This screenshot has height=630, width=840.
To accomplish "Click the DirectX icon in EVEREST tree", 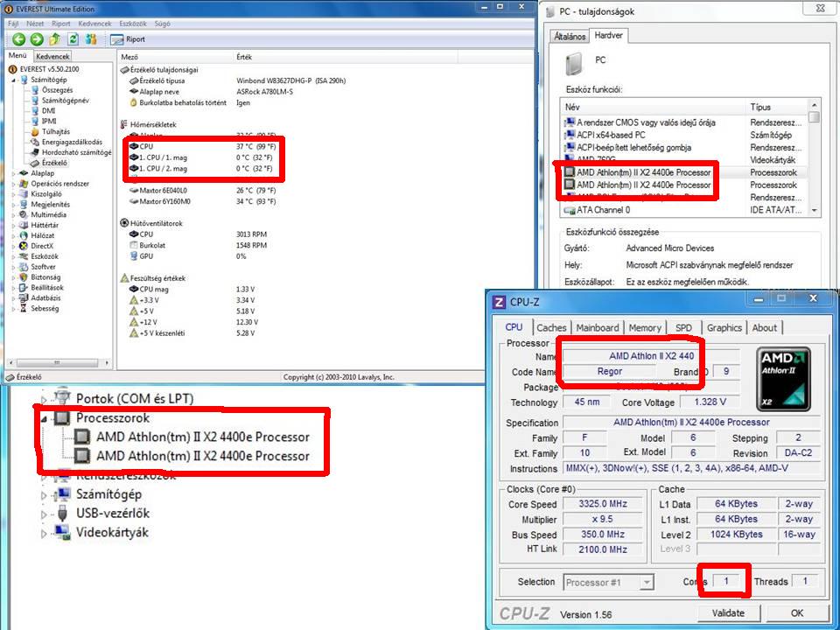I will [x=24, y=246].
